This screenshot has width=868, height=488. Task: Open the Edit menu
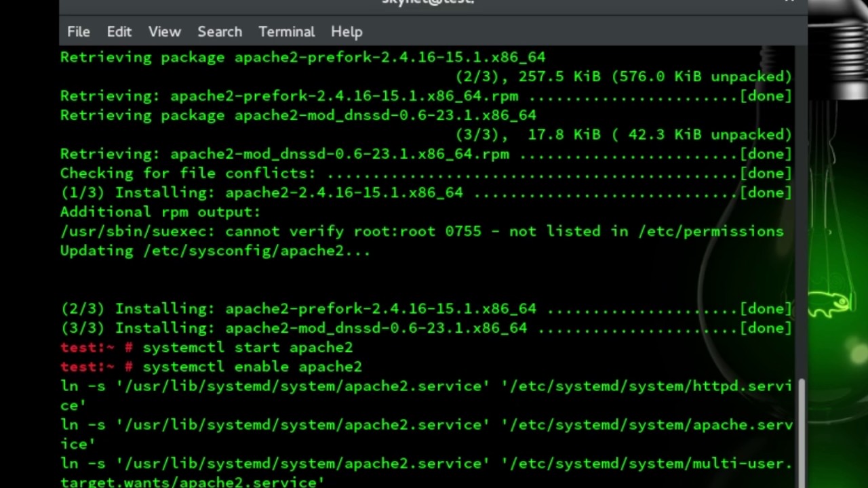[119, 32]
